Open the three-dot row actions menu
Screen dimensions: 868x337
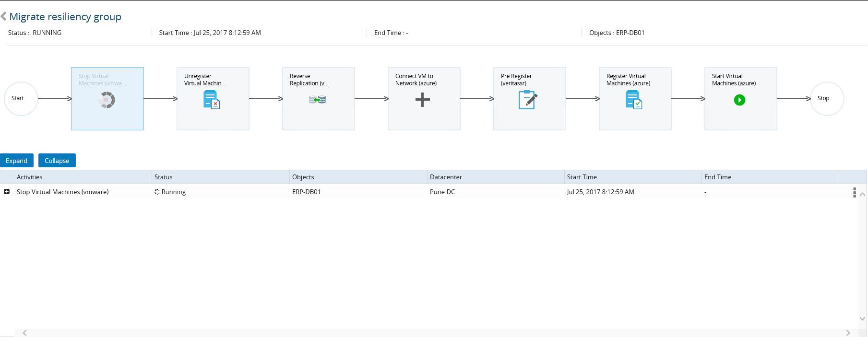tap(854, 192)
